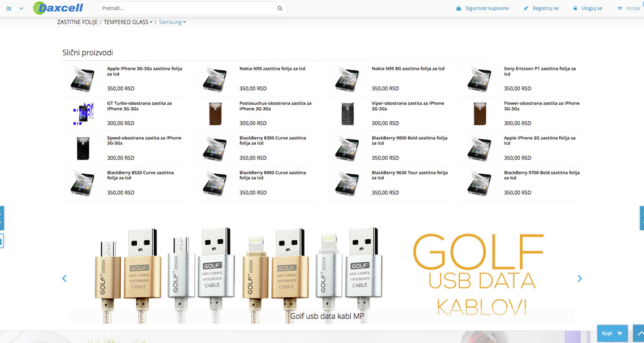Viewport: 644px width, 343px height.
Task: Open Viper-obostrana zastita thumbnail
Action: coord(347,113)
